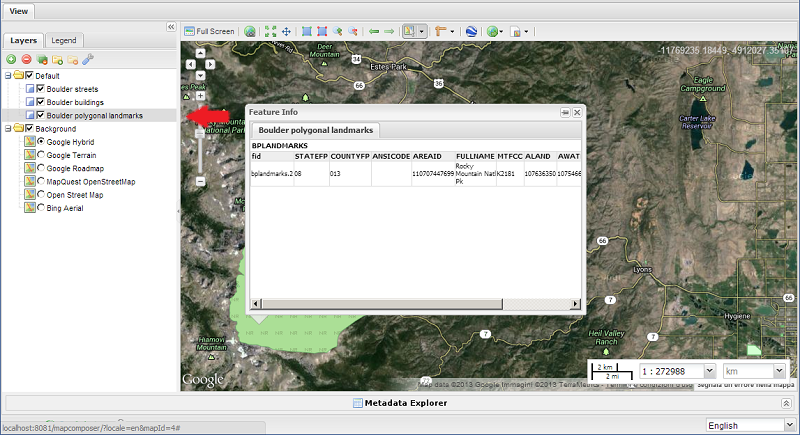Click the red Remove layer icon
800x435 pixels.
click(x=27, y=60)
